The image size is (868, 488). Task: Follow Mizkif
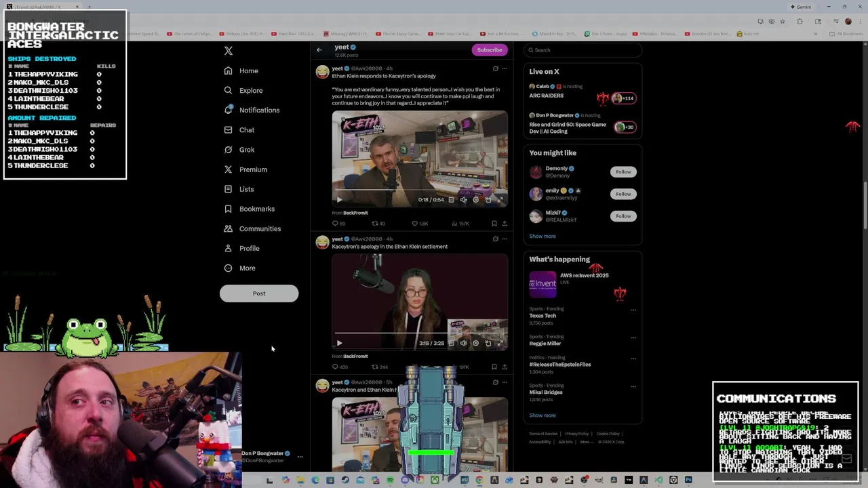(x=623, y=216)
